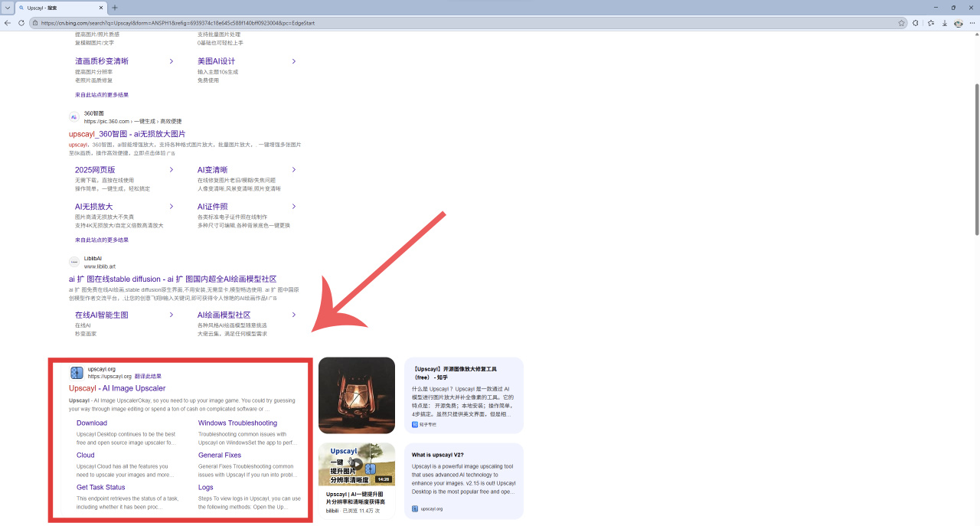Reload the page with the refresh icon
The width and height of the screenshot is (980, 526).
[x=21, y=23]
